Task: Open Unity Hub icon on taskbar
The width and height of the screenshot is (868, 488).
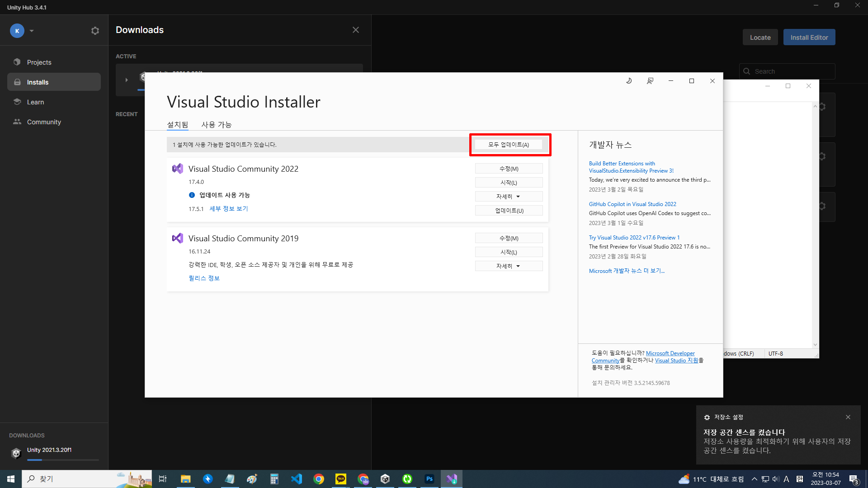Action: coord(385,479)
